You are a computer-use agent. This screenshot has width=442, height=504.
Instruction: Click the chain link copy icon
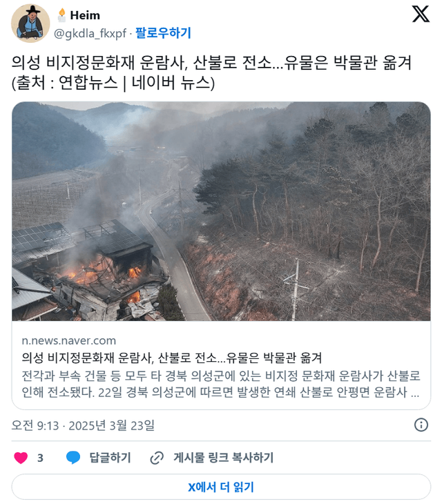pyautogui.click(x=157, y=458)
